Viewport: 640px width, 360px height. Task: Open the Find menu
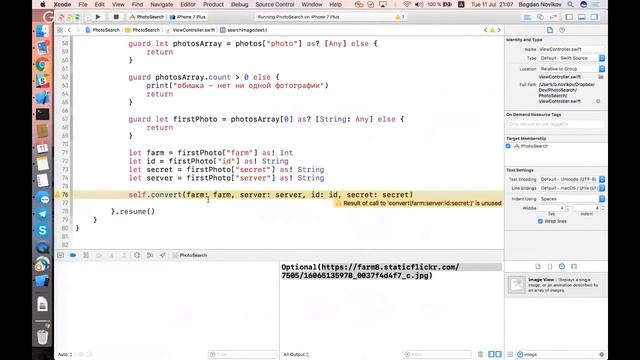tap(137, 4)
